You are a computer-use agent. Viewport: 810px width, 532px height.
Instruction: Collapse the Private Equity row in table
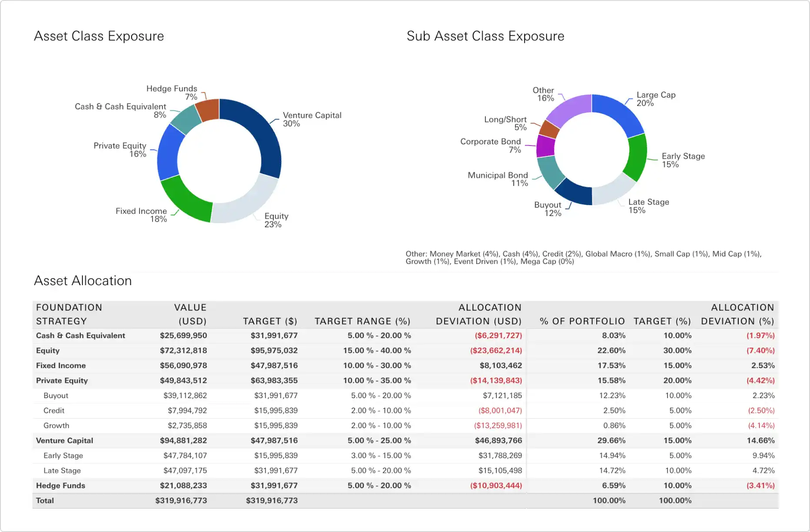pos(62,381)
